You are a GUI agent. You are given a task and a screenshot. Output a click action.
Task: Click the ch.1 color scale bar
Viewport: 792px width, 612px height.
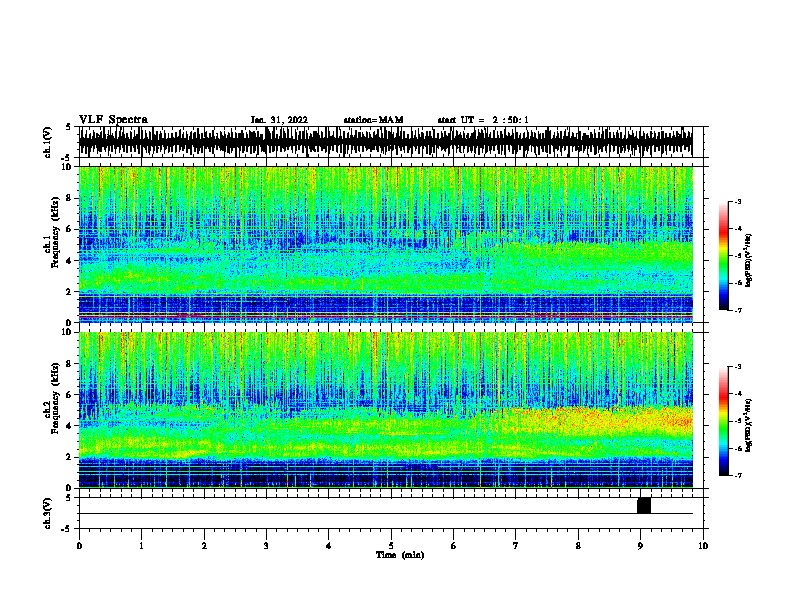coord(724,256)
